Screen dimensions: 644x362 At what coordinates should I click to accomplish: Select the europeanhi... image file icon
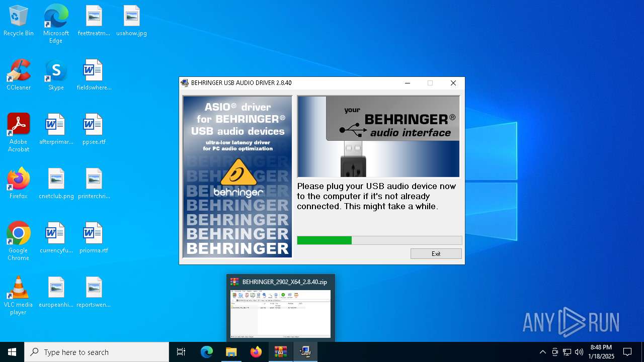tap(56, 293)
